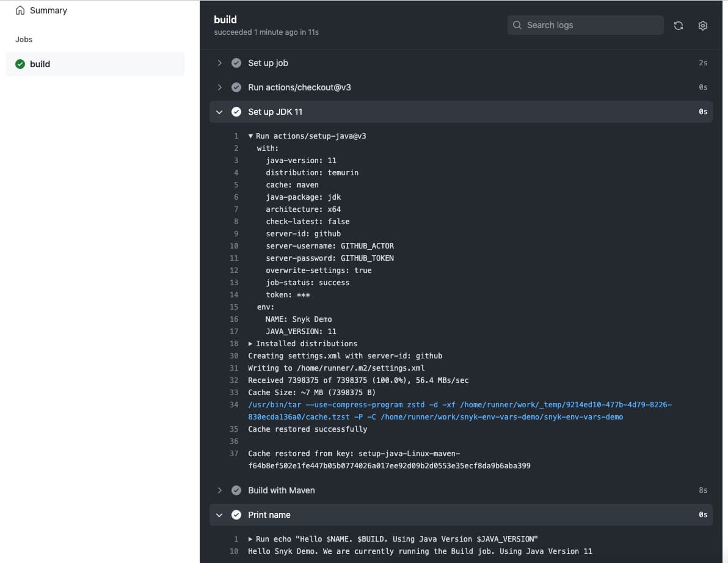The height and width of the screenshot is (563, 728).
Task: Collapse the Print name step
Action: coord(220,515)
